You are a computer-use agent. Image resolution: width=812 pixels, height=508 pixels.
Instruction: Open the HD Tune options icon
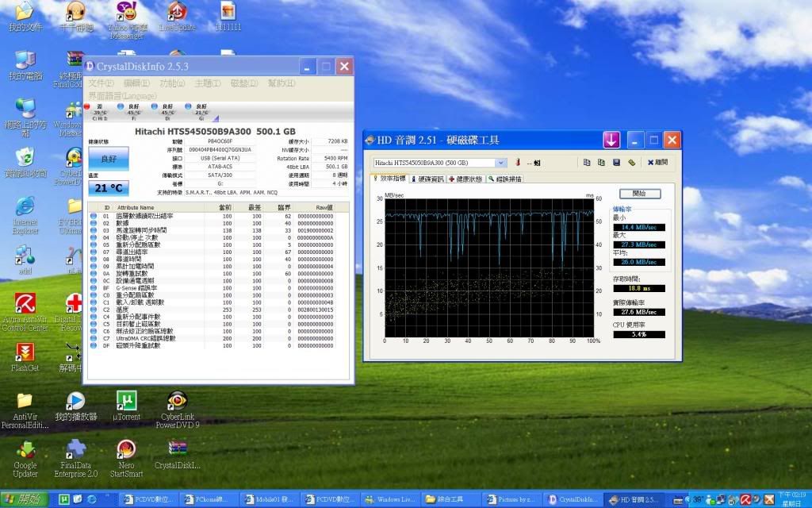(x=631, y=162)
